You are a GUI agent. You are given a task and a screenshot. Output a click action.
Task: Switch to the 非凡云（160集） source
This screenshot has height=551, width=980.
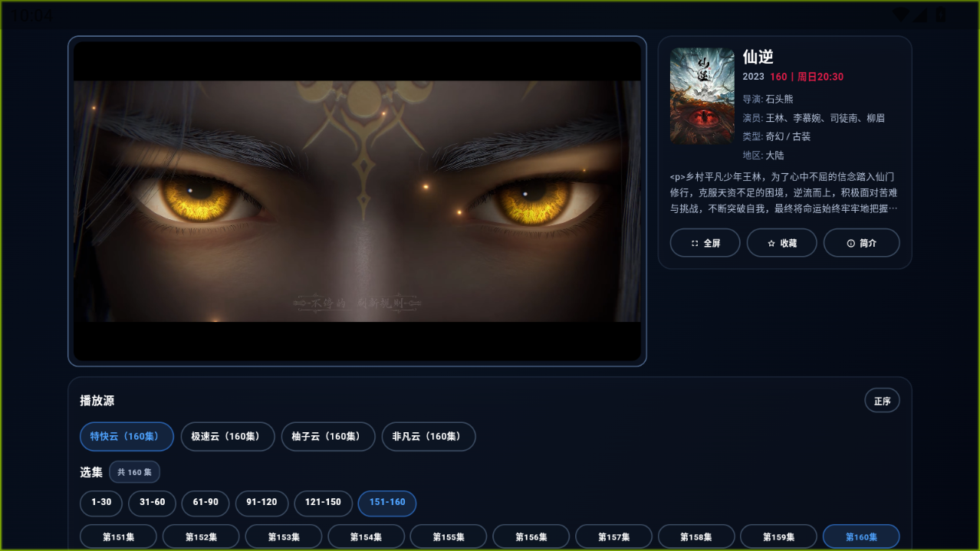coord(429,437)
